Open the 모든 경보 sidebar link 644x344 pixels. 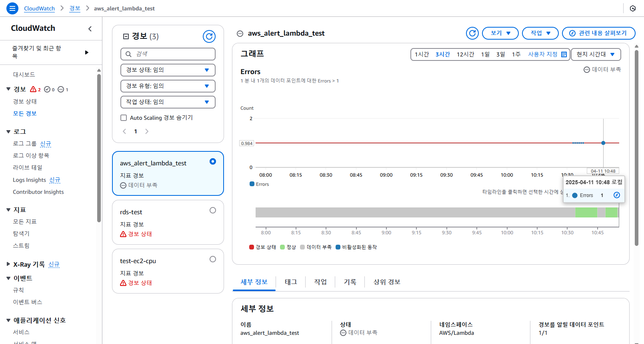point(25,113)
